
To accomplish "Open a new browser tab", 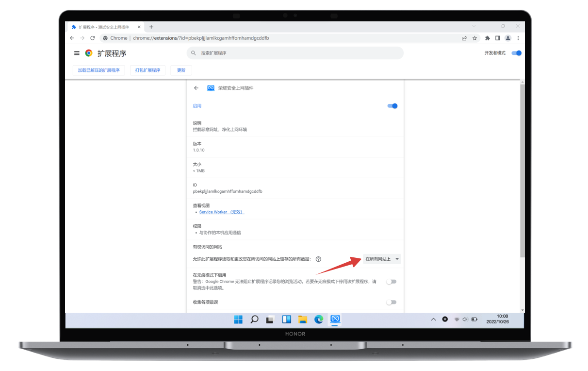I will click(x=151, y=27).
